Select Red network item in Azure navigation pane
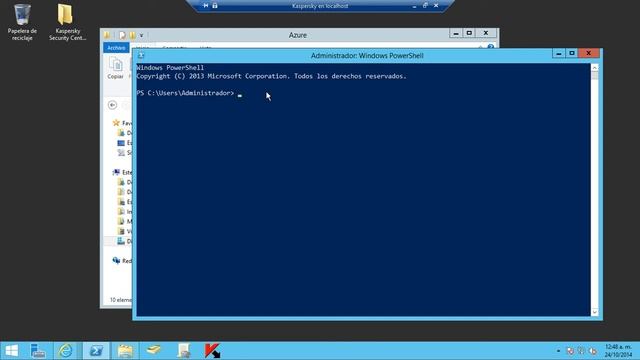640x360 pixels. click(x=122, y=260)
